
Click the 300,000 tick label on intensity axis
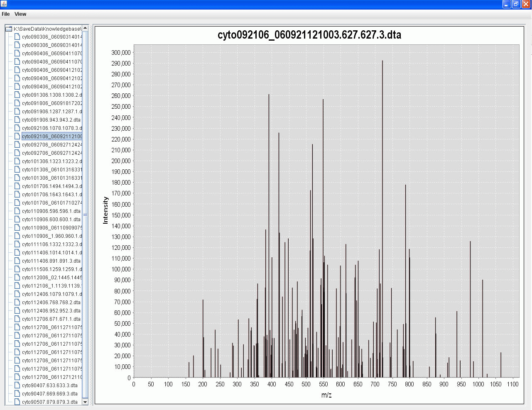(x=121, y=52)
